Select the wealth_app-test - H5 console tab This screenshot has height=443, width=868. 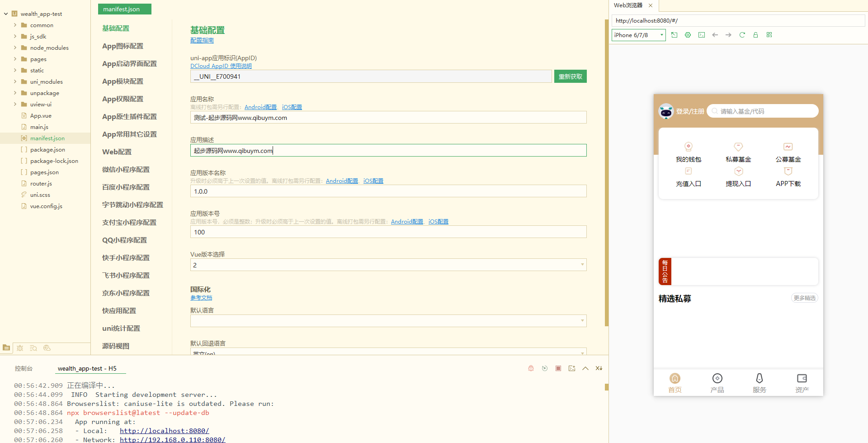click(87, 368)
